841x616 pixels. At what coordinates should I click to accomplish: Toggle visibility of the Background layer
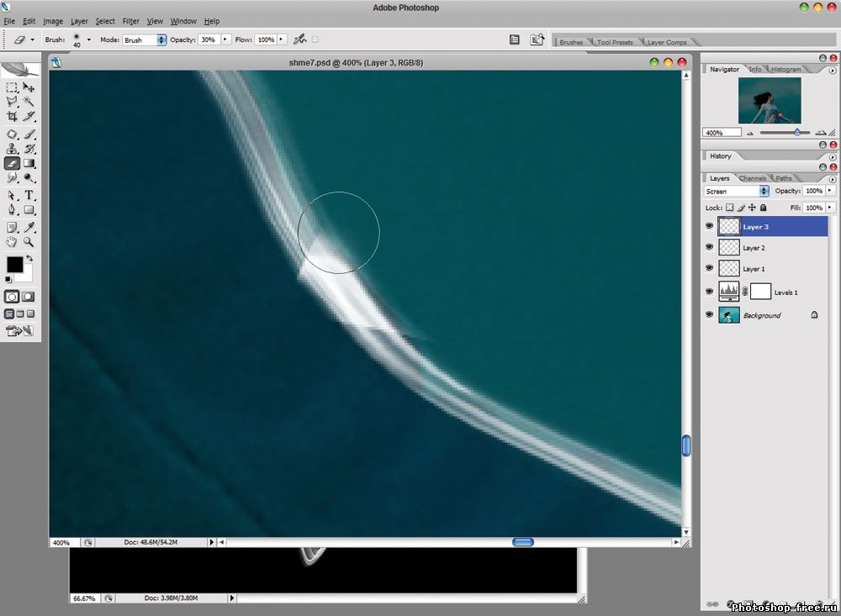709,315
